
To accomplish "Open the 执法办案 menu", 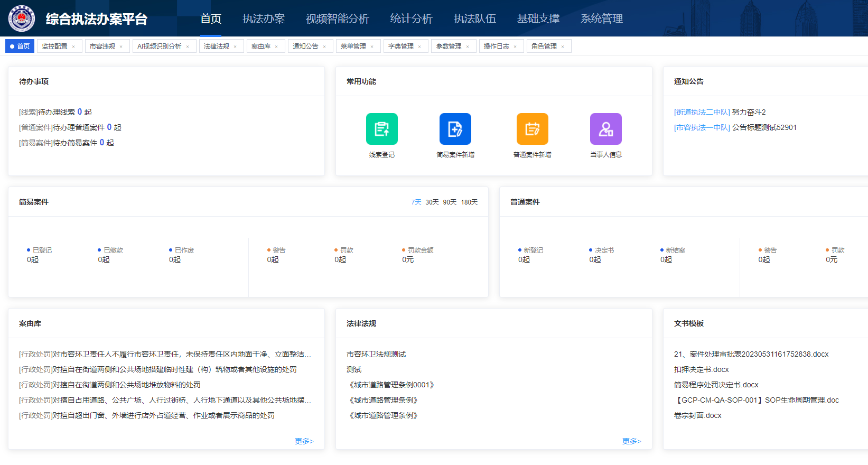I will point(264,18).
